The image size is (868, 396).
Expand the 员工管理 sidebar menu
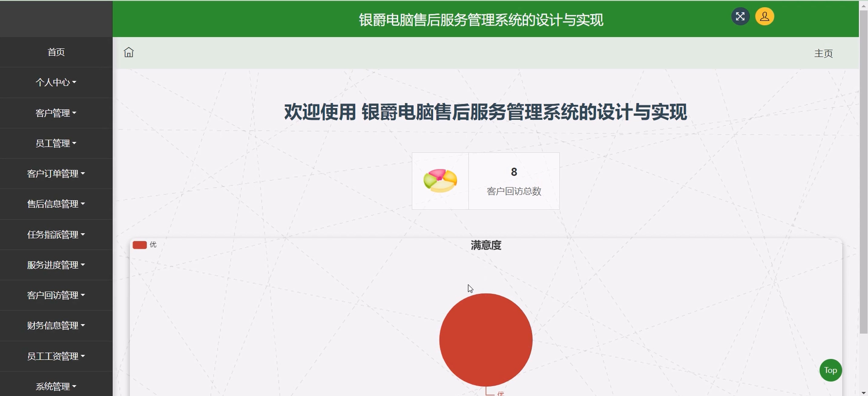(x=56, y=143)
